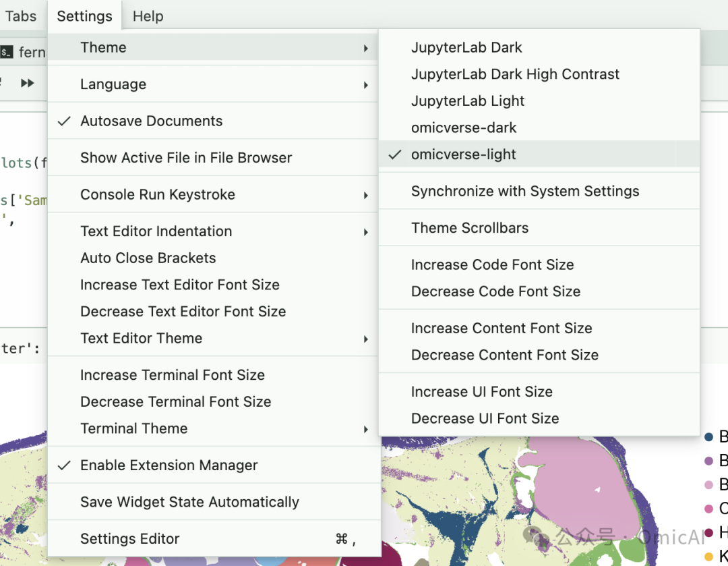Open the Help menu
The width and height of the screenshot is (728, 566).
(x=148, y=16)
